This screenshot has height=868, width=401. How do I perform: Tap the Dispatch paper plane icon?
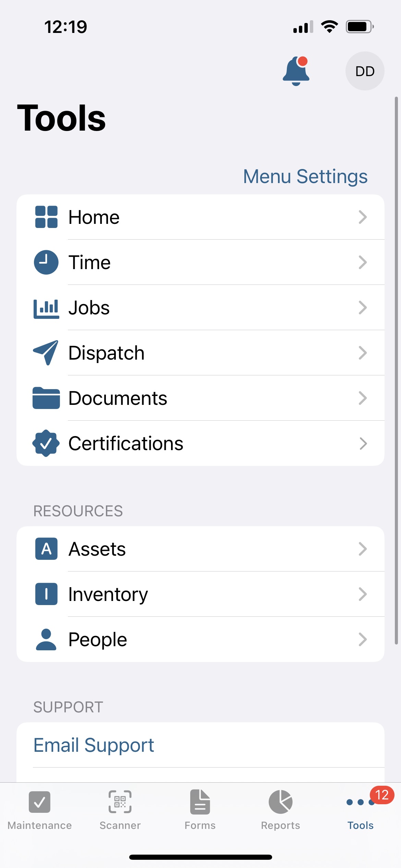46,353
